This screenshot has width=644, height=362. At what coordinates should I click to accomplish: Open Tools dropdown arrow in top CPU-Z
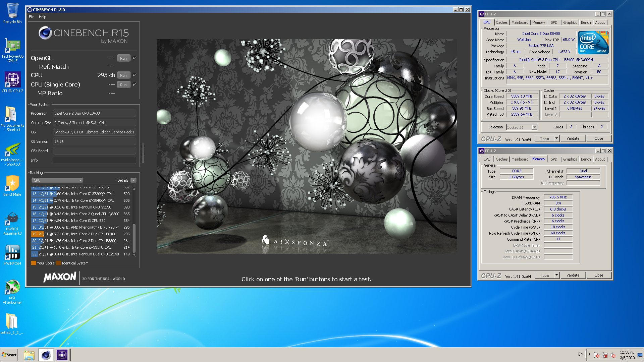tap(556, 138)
